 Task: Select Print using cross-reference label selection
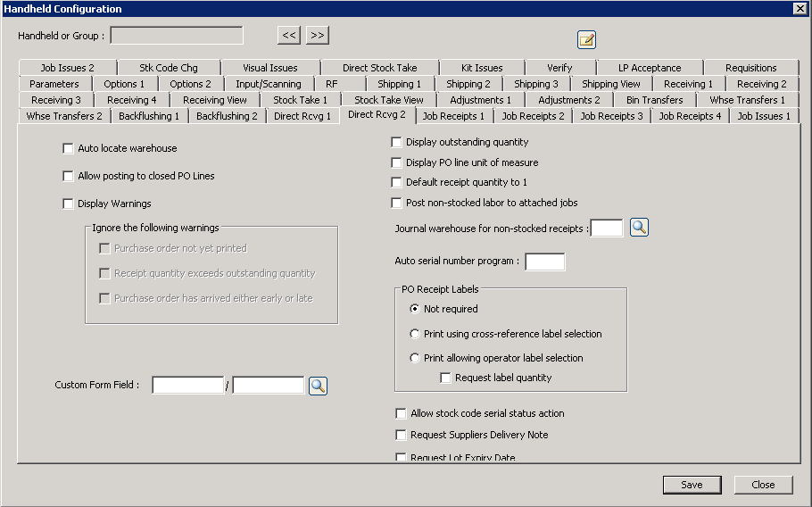coord(415,334)
